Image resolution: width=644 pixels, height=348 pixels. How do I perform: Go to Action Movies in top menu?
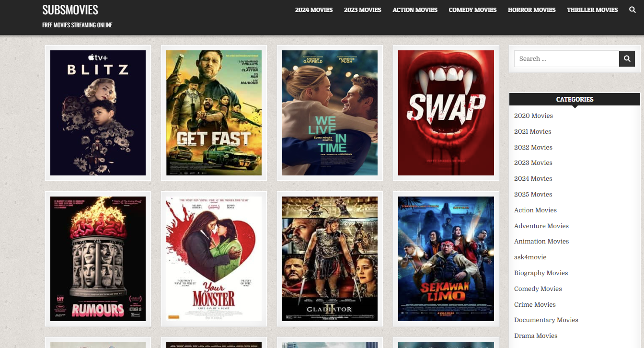click(415, 10)
